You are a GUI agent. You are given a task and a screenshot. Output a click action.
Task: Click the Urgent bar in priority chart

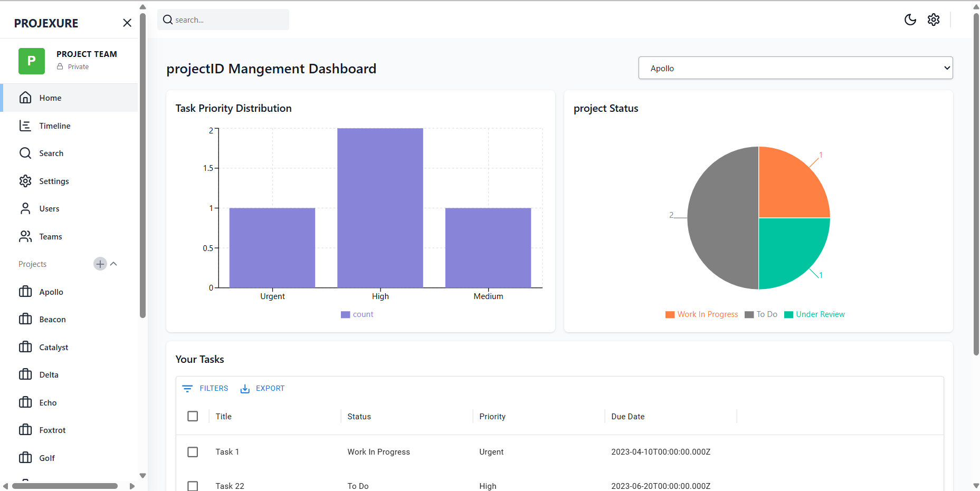click(272, 248)
